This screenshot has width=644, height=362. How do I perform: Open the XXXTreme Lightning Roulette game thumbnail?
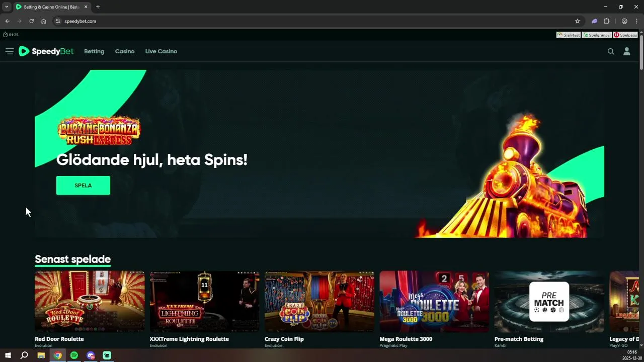coord(204,302)
